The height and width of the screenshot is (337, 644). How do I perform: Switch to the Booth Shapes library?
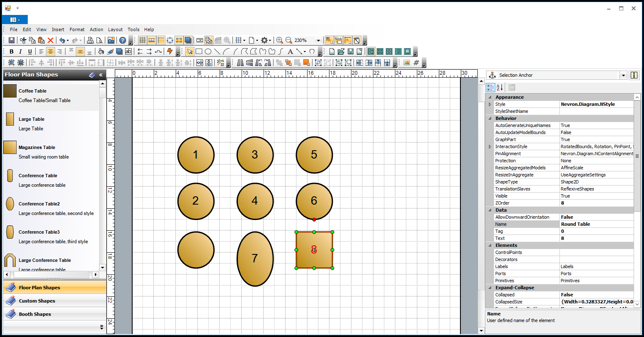(55, 314)
